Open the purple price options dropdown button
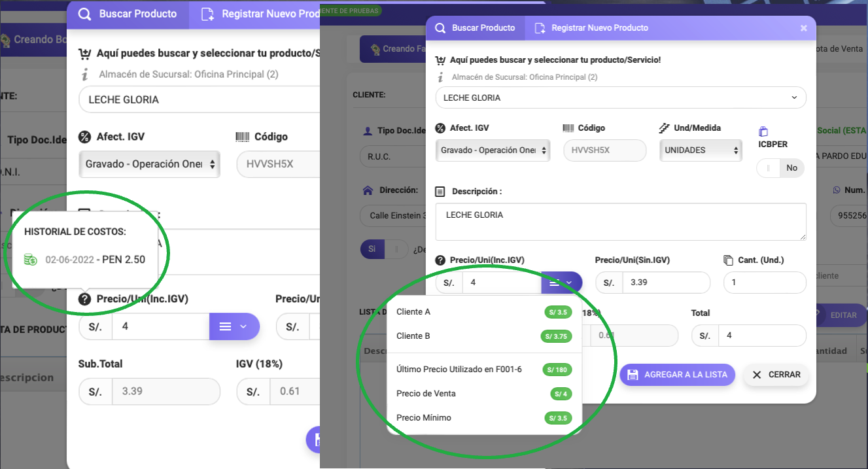 coord(561,282)
